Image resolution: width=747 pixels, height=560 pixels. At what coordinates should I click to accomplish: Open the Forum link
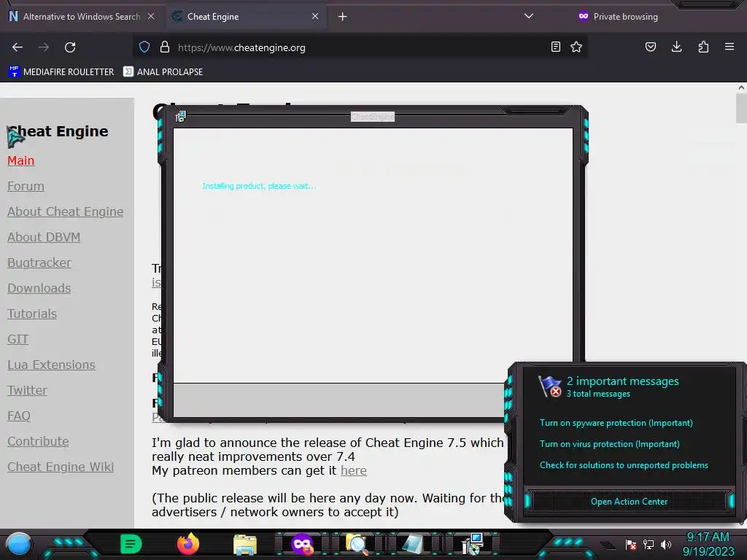pyautogui.click(x=26, y=186)
